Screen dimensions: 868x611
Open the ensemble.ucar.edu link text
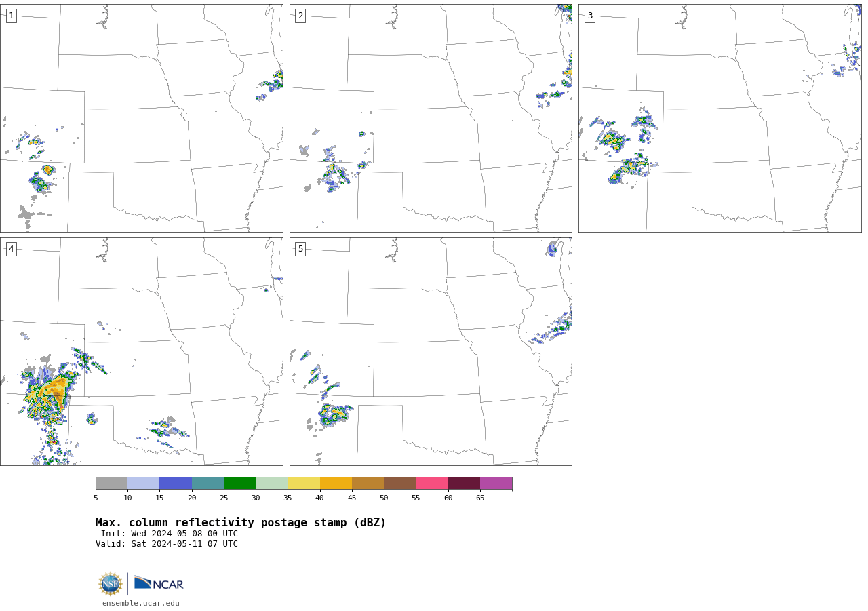tap(141, 604)
